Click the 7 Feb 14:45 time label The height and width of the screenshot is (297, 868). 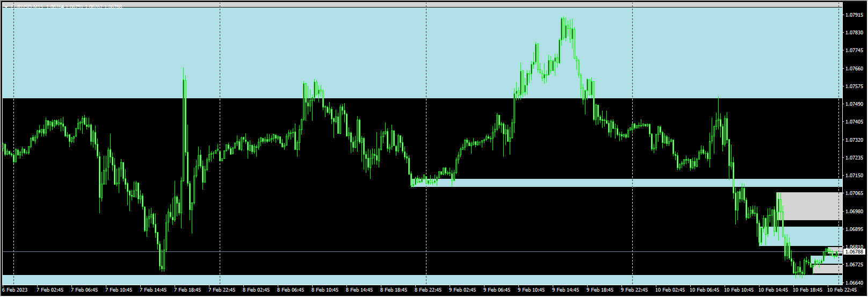[153, 290]
